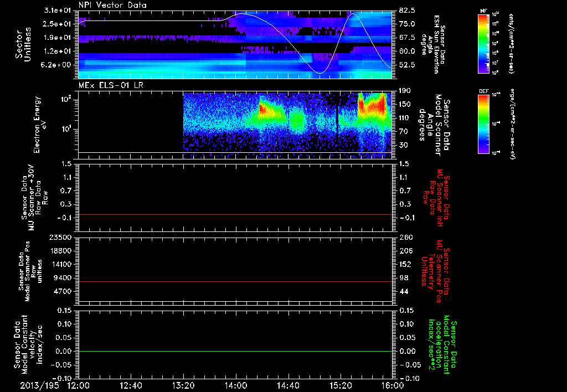The image size is (567, 392).
Task: Click the '16:00' time axis label
Action: click(393, 386)
